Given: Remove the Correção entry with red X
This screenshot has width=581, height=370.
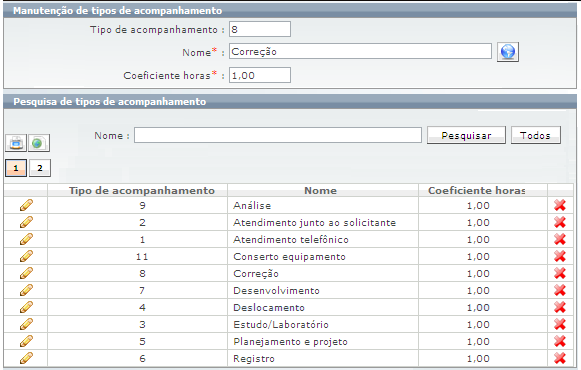Looking at the screenshot, I should click(x=560, y=273).
